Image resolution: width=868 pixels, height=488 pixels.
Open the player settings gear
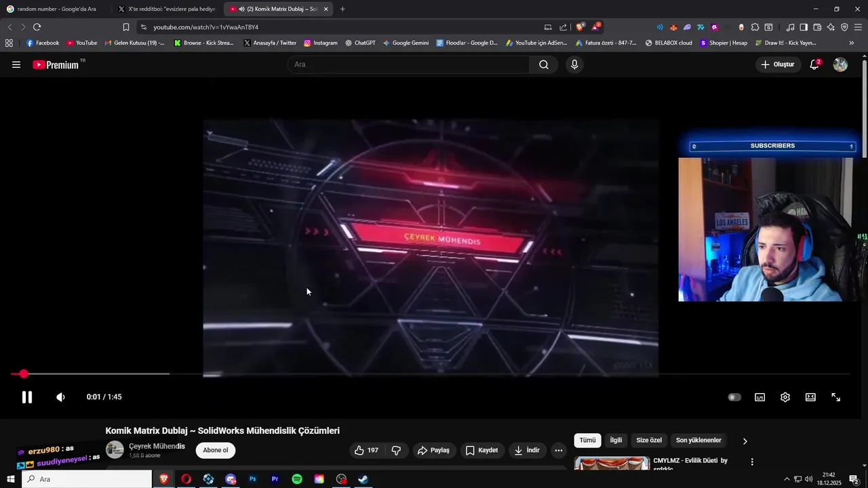[785, 397]
